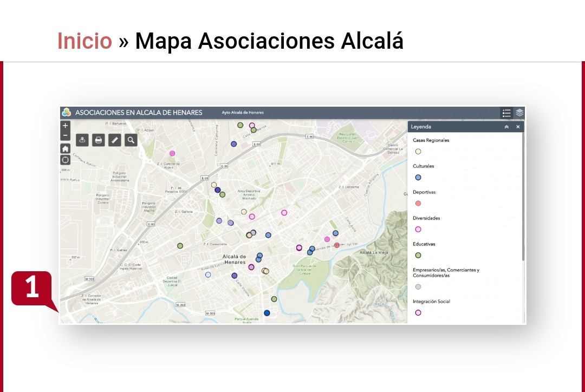This screenshot has height=392, width=585.
Task: Open the print map tool
Action: (98, 140)
